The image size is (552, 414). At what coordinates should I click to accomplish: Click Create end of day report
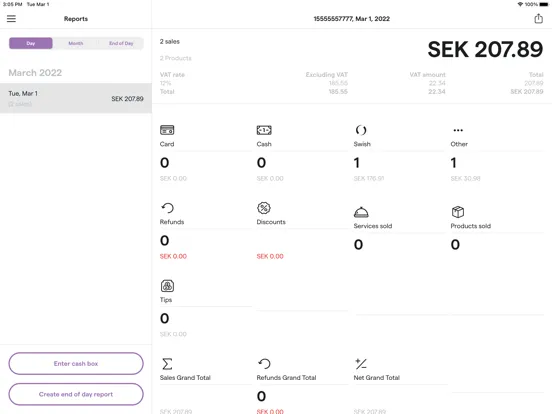point(76,394)
